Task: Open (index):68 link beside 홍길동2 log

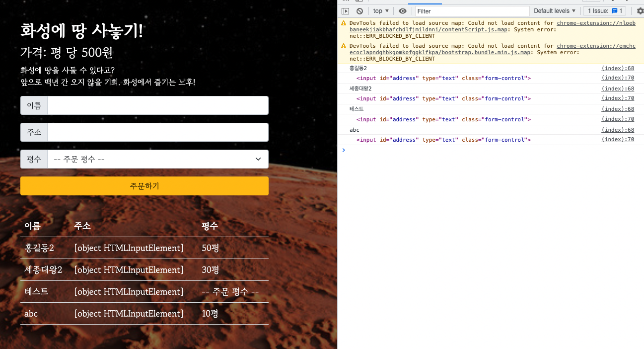Action: (618, 68)
